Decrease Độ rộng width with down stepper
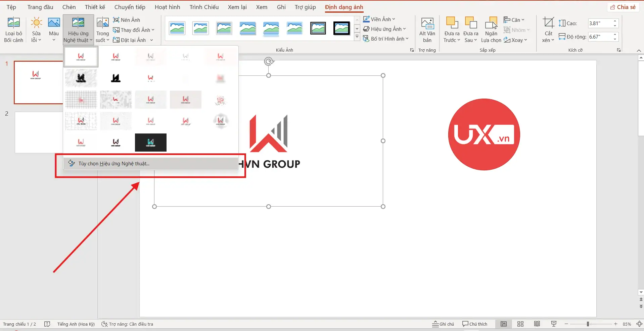Image resolution: width=644 pixels, height=331 pixels. [x=615, y=39]
